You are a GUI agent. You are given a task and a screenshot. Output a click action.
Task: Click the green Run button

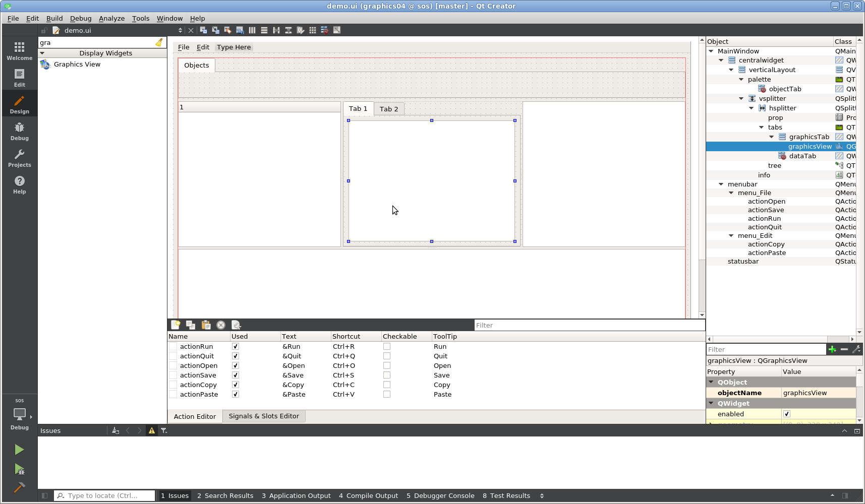click(x=19, y=450)
